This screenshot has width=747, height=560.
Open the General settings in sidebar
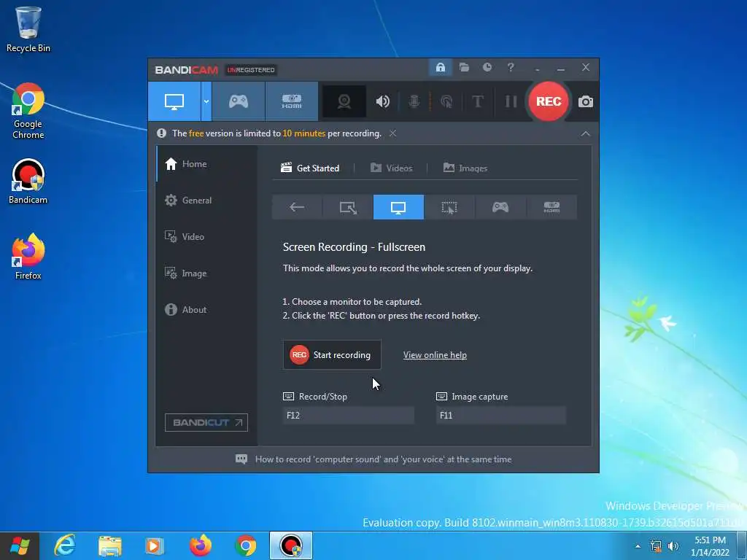pos(206,200)
